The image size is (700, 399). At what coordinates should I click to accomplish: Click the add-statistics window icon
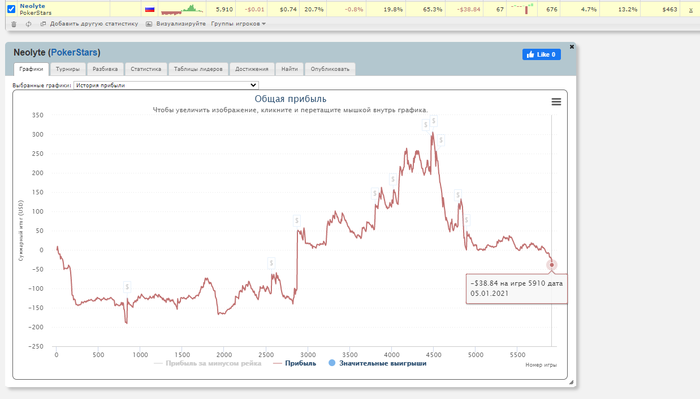pos(43,24)
